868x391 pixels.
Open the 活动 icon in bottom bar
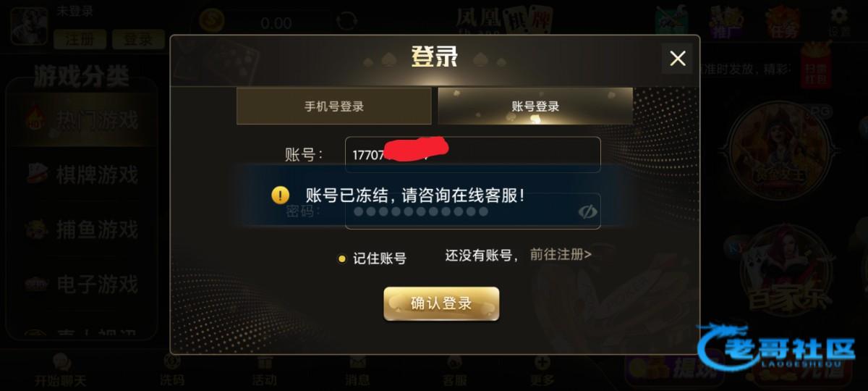click(x=265, y=370)
